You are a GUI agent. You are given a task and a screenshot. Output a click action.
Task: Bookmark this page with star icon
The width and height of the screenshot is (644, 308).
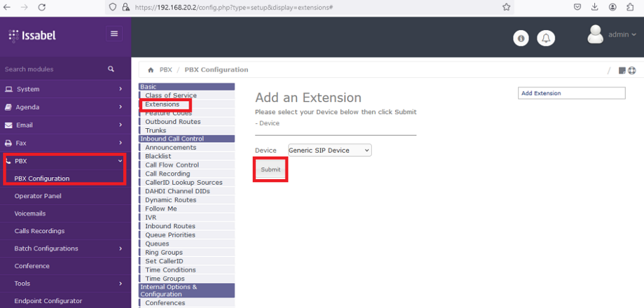tap(506, 7)
